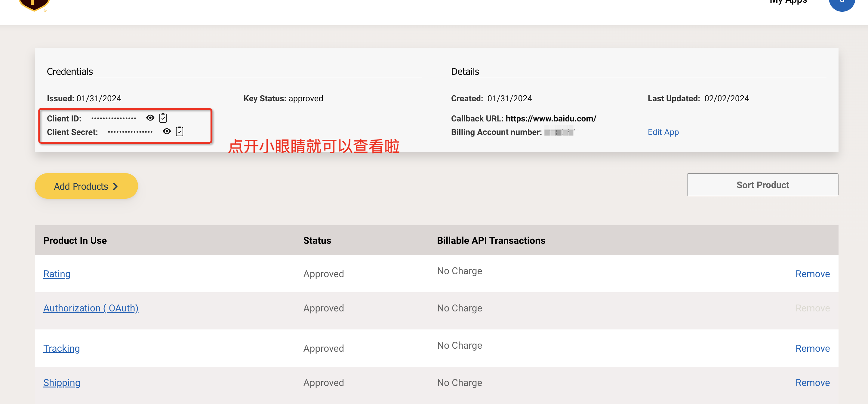The width and height of the screenshot is (868, 404).
Task: Copy the Client Secret via the clipboard icon
Action: click(x=180, y=131)
